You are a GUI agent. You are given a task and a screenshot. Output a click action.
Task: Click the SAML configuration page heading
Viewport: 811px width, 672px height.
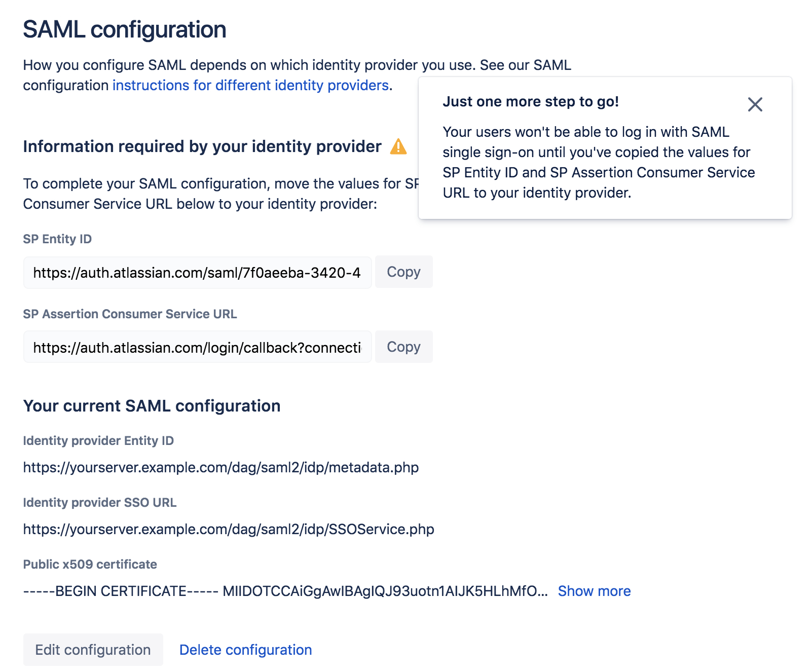[x=124, y=29]
